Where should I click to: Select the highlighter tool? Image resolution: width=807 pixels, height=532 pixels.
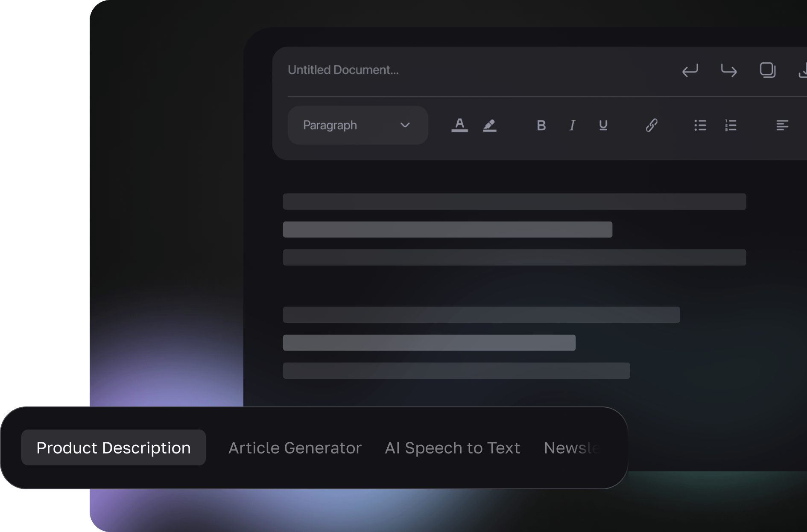point(490,125)
